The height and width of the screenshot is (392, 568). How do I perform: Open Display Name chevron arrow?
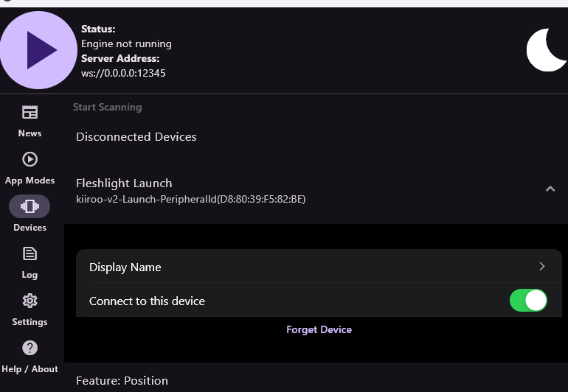pyautogui.click(x=542, y=267)
